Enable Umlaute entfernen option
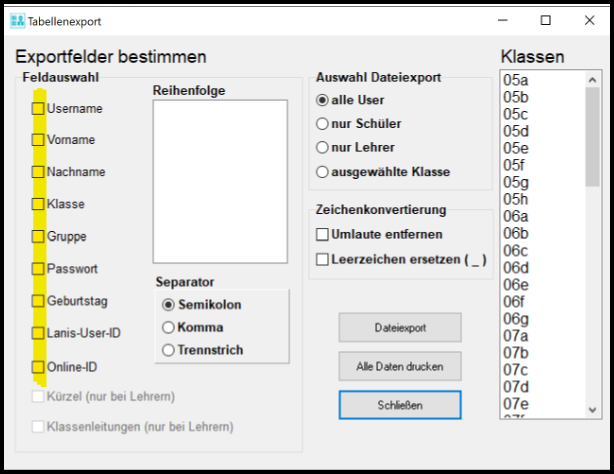Image resolution: width=614 pixels, height=474 pixels. (323, 235)
